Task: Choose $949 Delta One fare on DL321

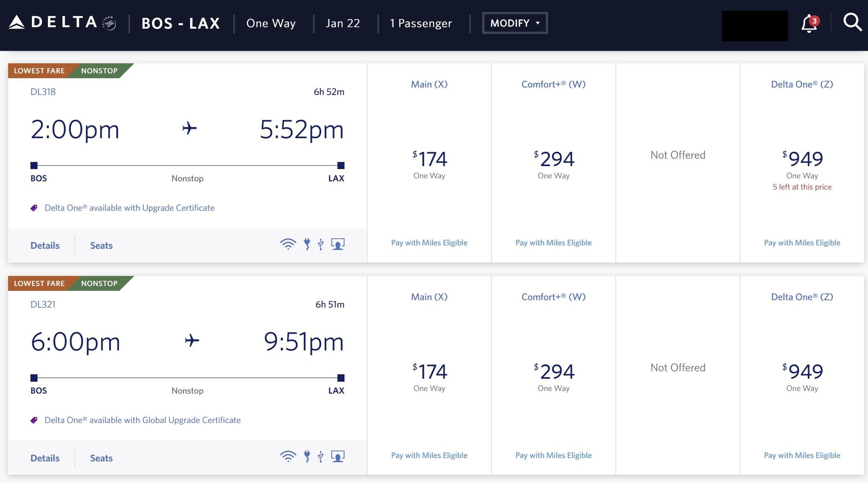Action: (x=802, y=372)
